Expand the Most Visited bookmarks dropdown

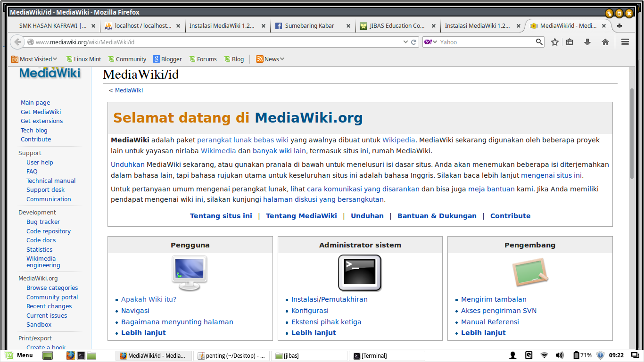pyautogui.click(x=34, y=59)
